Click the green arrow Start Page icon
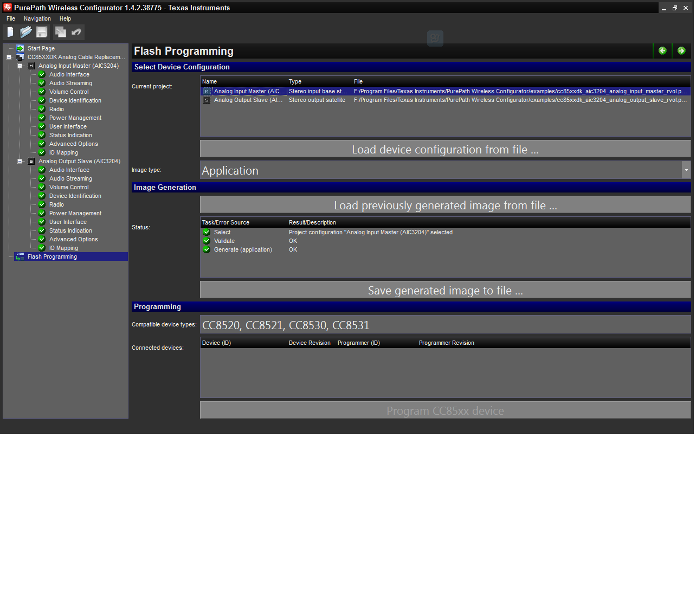Image resolution: width=696 pixels, height=616 pixels. (x=20, y=48)
